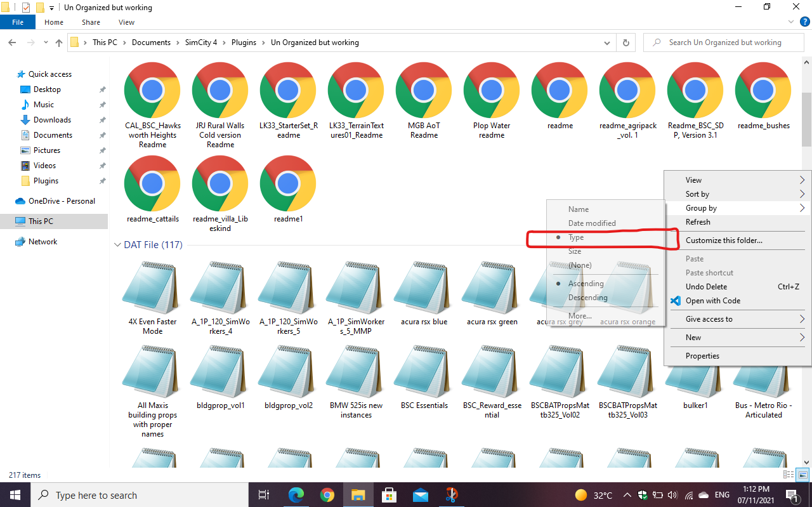This screenshot has height=507, width=812.
Task: Open the CAL_BSC_Hawksworth Heights Readme file
Action: [x=152, y=105]
